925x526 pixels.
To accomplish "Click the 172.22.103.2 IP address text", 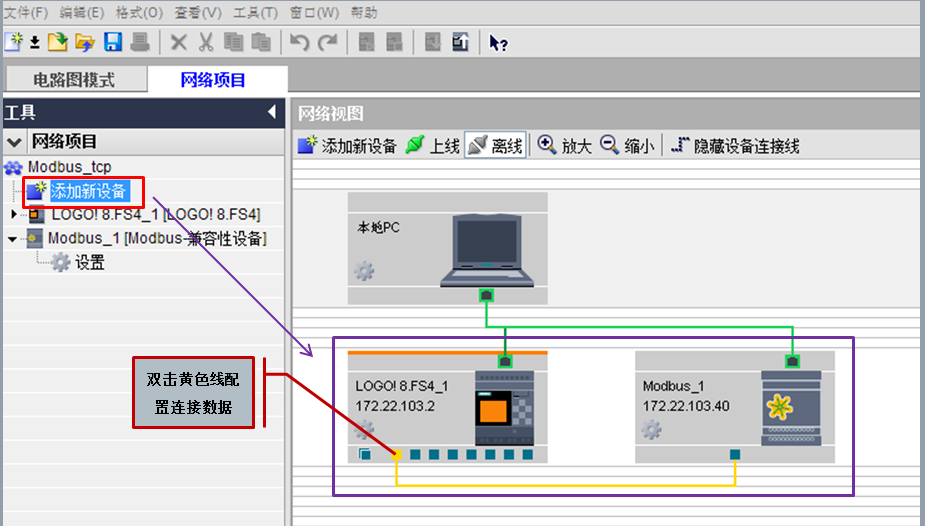I will pyautogui.click(x=395, y=406).
